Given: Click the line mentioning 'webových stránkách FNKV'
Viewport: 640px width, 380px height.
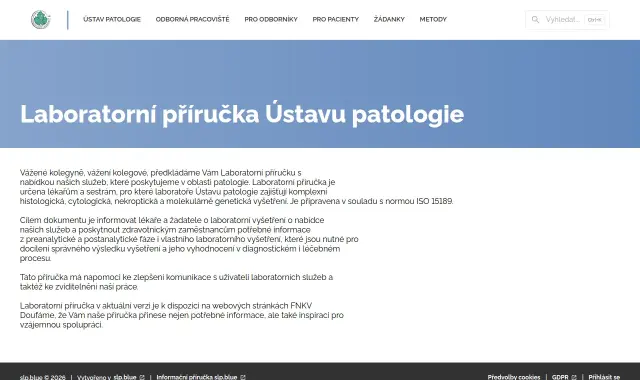Looking at the screenshot, I should pyautogui.click(x=166, y=306).
